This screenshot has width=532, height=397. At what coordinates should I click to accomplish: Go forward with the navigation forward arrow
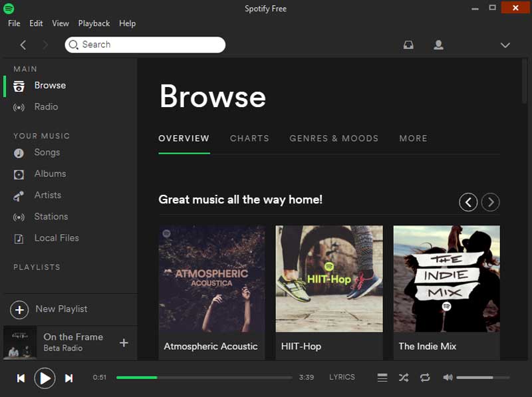(x=45, y=45)
